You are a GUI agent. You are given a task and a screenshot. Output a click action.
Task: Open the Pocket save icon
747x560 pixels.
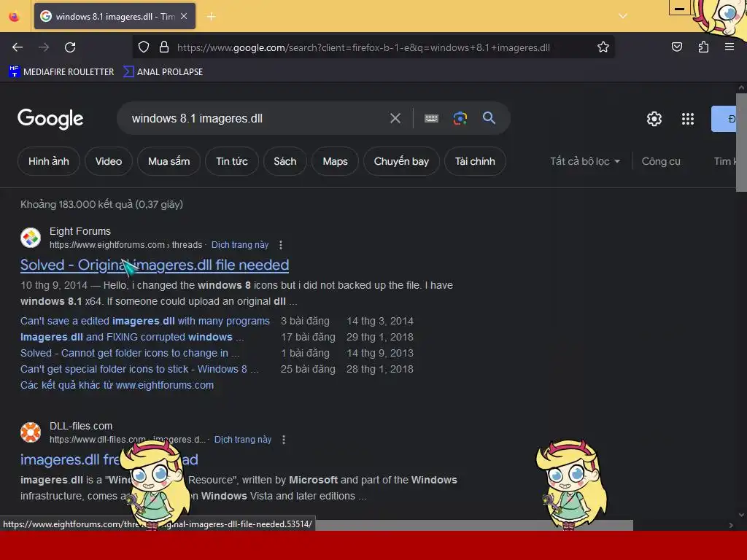(676, 47)
